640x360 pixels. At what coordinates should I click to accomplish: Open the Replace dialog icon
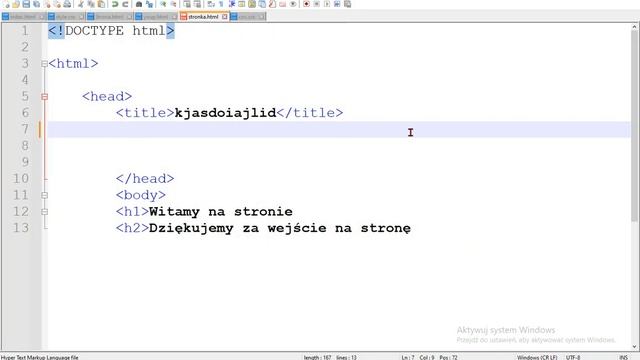(x=149, y=4)
